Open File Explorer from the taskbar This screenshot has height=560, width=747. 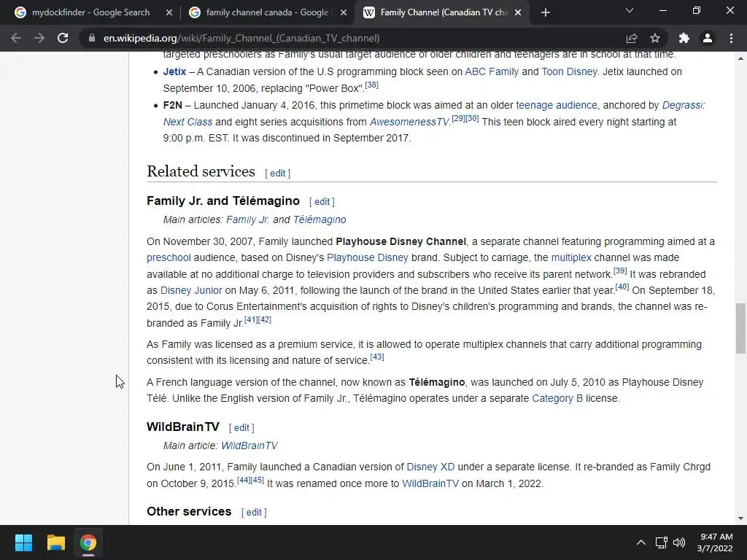tap(55, 542)
